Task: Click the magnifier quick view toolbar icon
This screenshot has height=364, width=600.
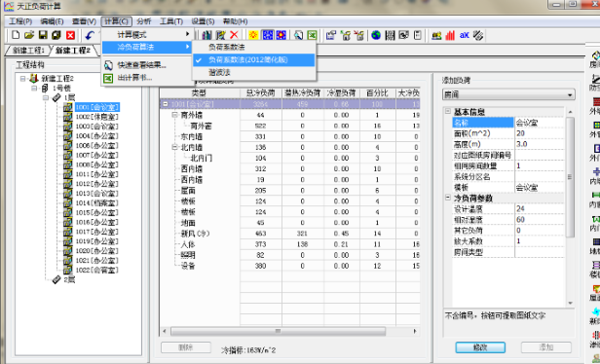Action: 299,35
